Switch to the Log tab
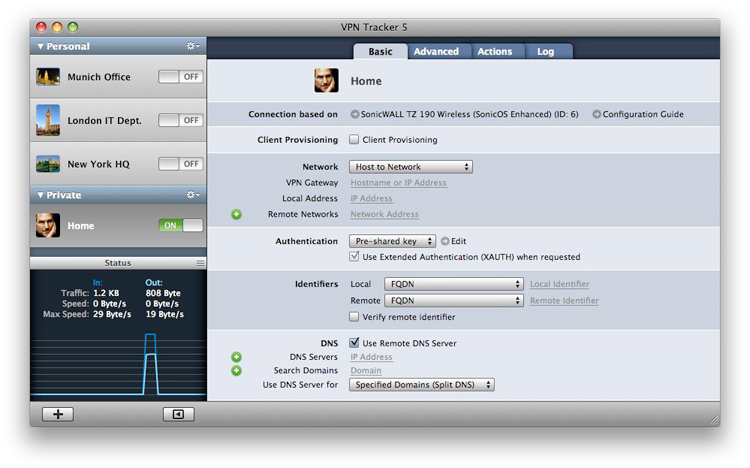This screenshot has height=468, width=750. point(546,51)
